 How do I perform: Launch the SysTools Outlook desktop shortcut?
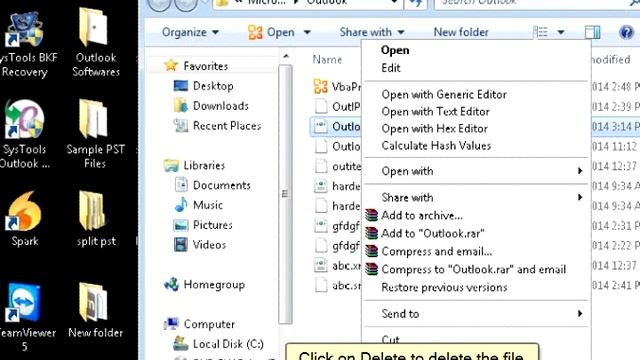[x=24, y=135]
